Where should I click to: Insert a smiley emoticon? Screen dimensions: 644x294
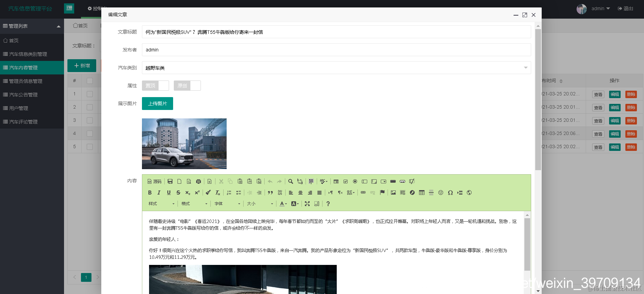click(441, 193)
